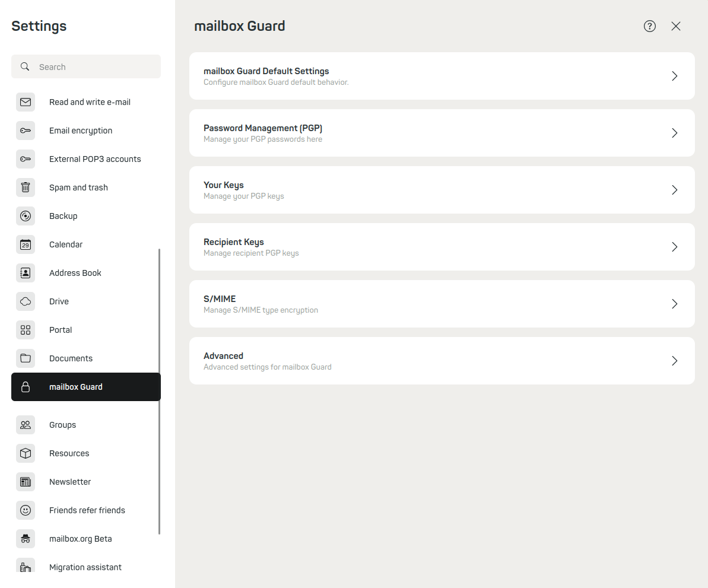Click the Backup disc icon
The image size is (708, 588).
tap(26, 216)
